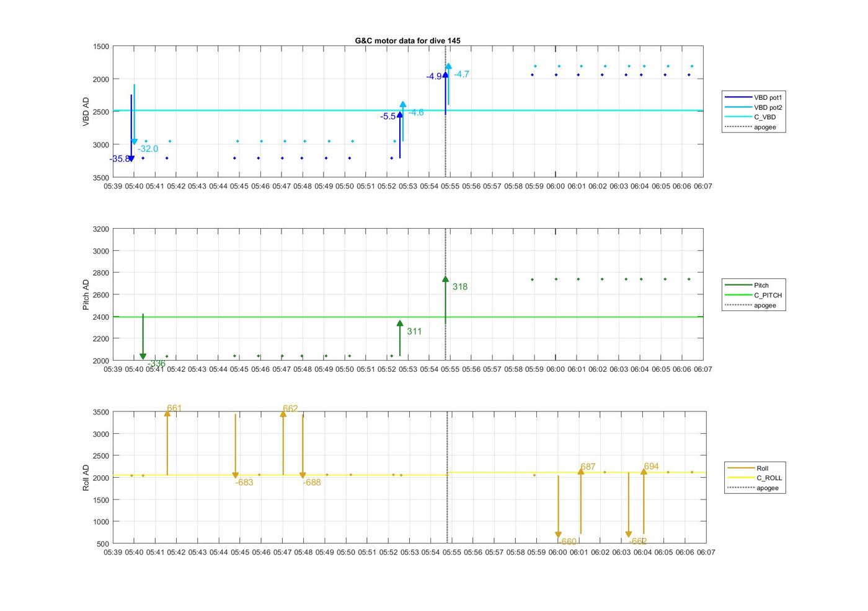The image size is (868, 611).
Task: Click the 662 roll annotation value
Action: [290, 409]
